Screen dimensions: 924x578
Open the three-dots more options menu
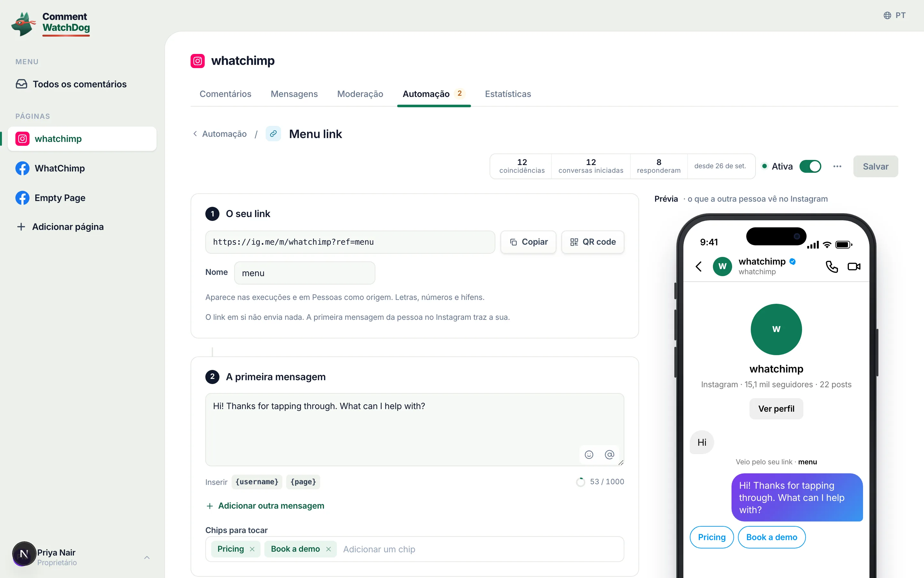click(837, 166)
